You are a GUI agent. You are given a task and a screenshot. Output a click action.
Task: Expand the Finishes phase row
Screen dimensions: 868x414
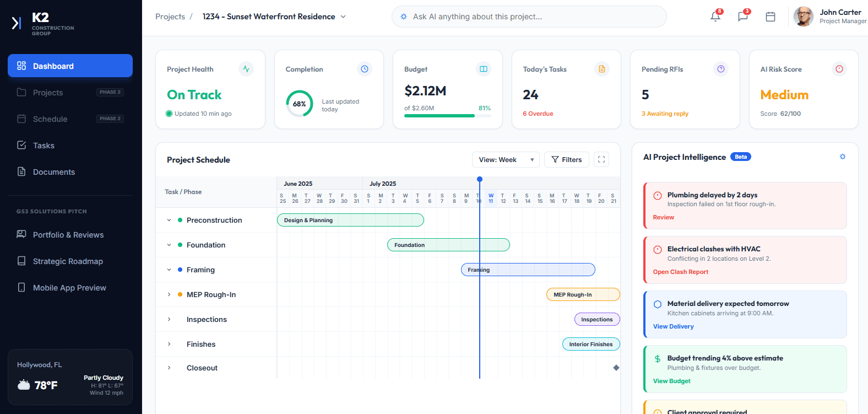(x=169, y=344)
